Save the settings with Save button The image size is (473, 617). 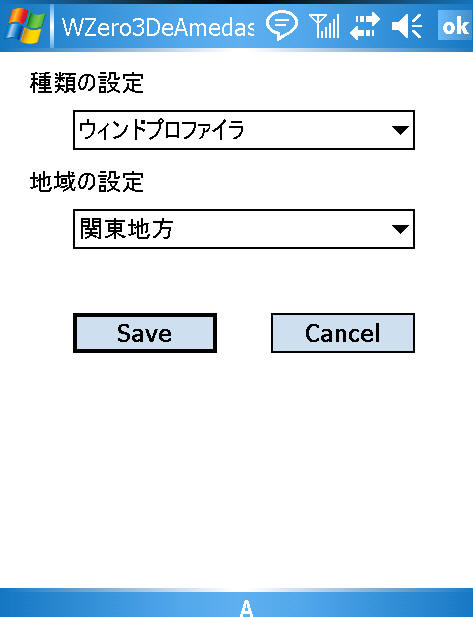coord(145,333)
